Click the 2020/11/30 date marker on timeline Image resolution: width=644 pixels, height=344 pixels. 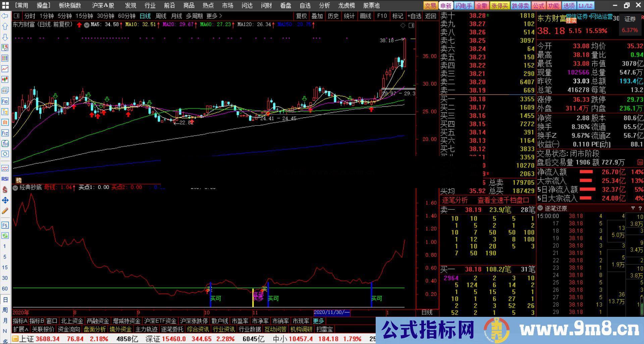(332, 312)
